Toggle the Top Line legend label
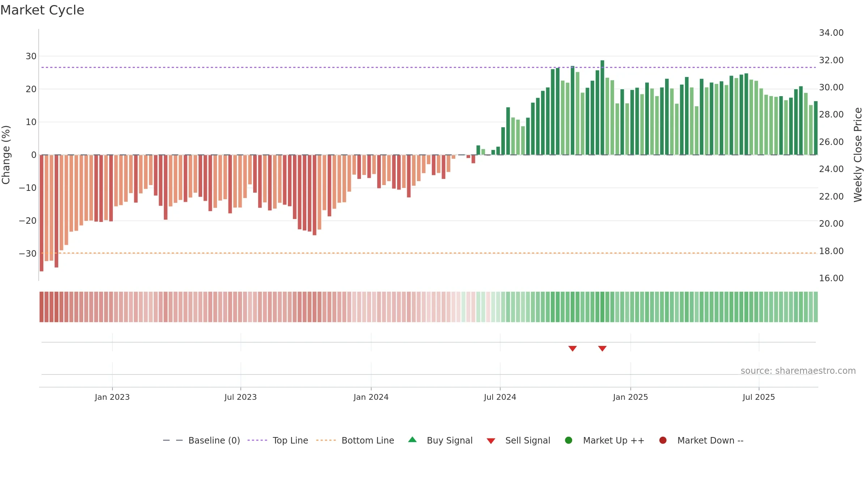 [x=290, y=440]
